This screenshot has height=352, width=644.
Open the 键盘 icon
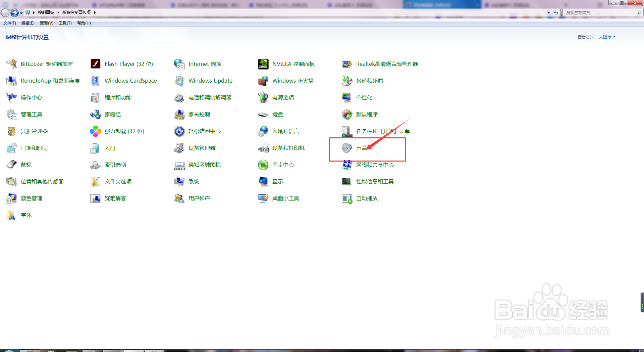pyautogui.click(x=263, y=114)
